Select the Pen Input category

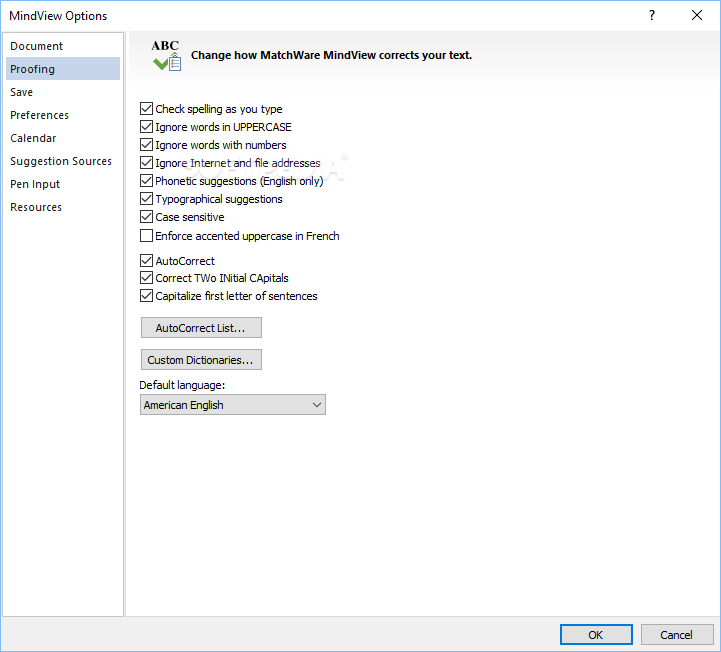click(x=63, y=184)
